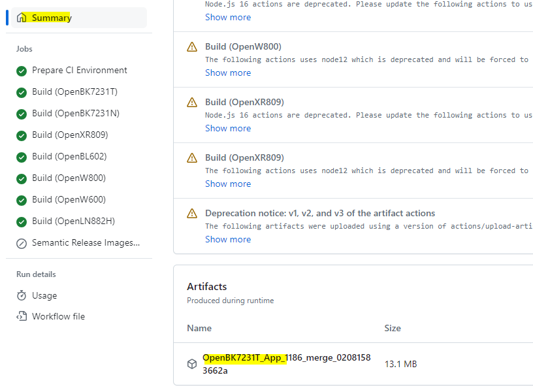Screen dimensions: 533x392
Task: Expand Show more under the node12 OpenXR809 warning
Action: (x=228, y=184)
